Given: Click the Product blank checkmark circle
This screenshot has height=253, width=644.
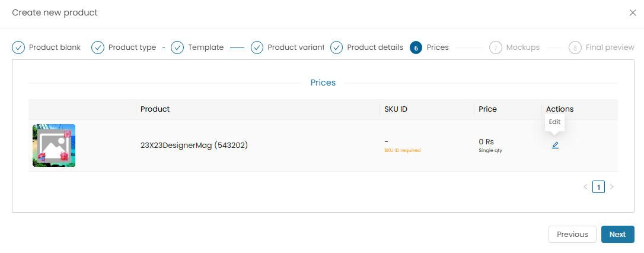Looking at the screenshot, I should [18, 48].
